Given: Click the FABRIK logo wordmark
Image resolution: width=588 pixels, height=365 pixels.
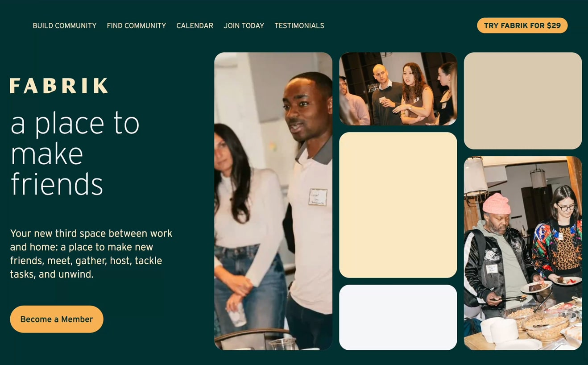Looking at the screenshot, I should (x=59, y=86).
